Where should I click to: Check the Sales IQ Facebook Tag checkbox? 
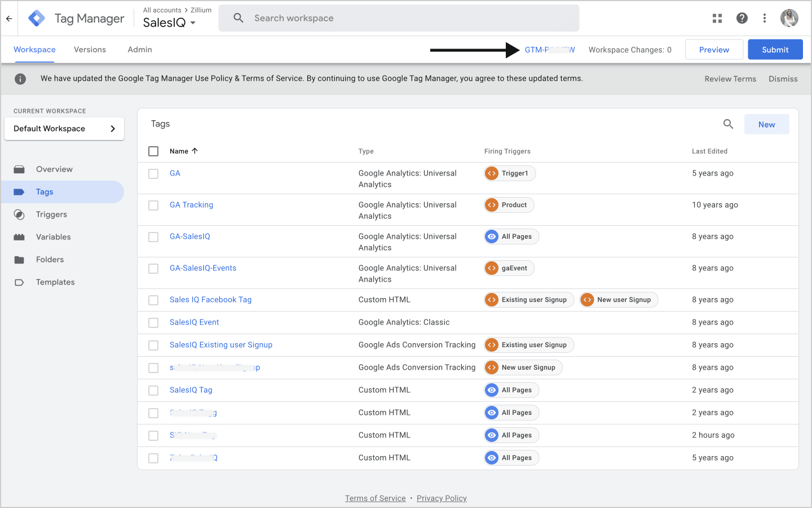click(153, 300)
